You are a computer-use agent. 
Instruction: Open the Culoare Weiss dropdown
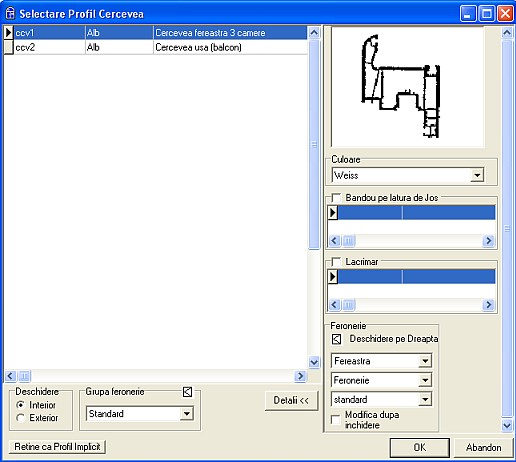tap(477, 175)
